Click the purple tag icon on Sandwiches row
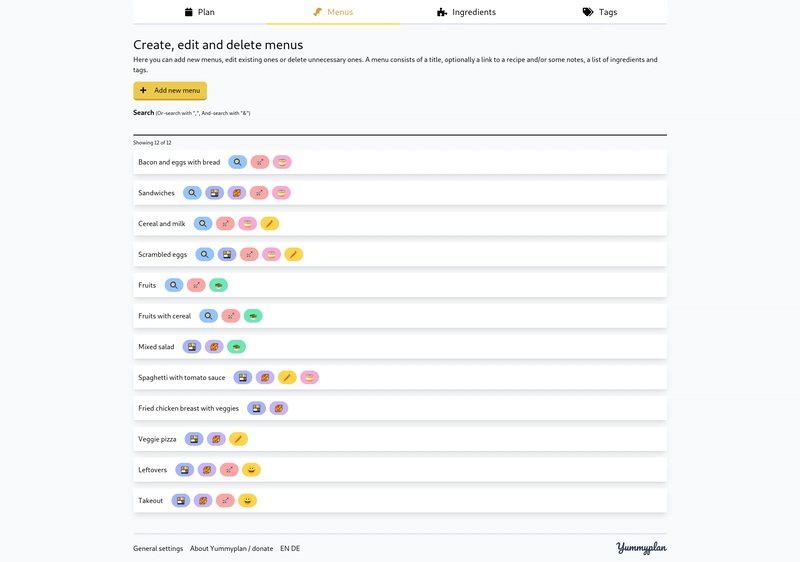The image size is (800, 562). 237,193
